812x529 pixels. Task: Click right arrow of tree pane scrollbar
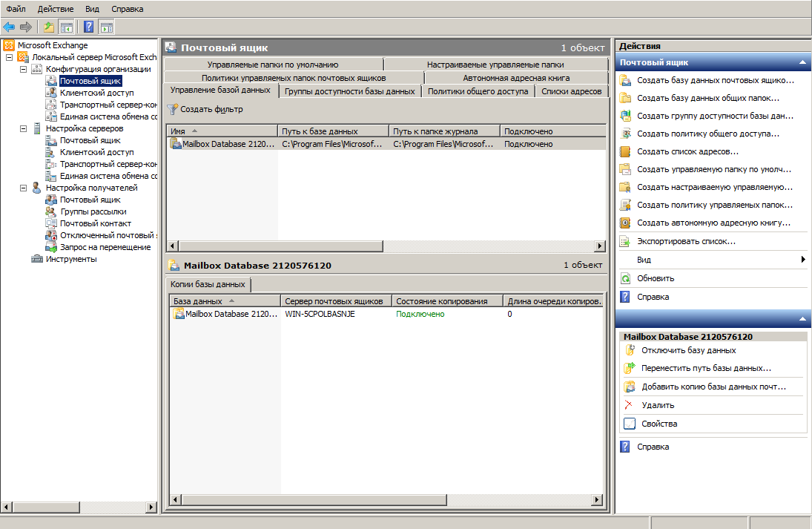coord(151,507)
